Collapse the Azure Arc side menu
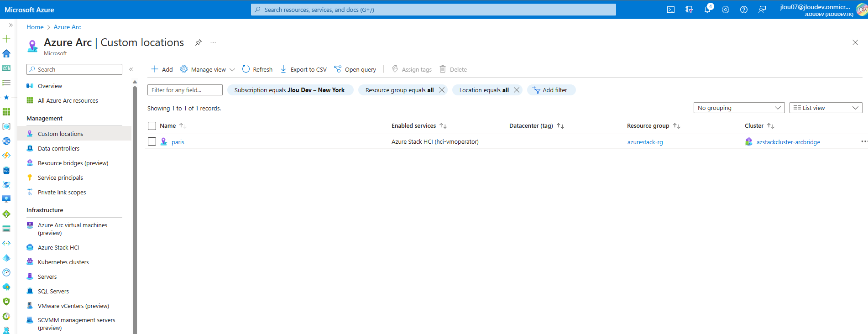The width and height of the screenshot is (868, 334). pos(131,69)
